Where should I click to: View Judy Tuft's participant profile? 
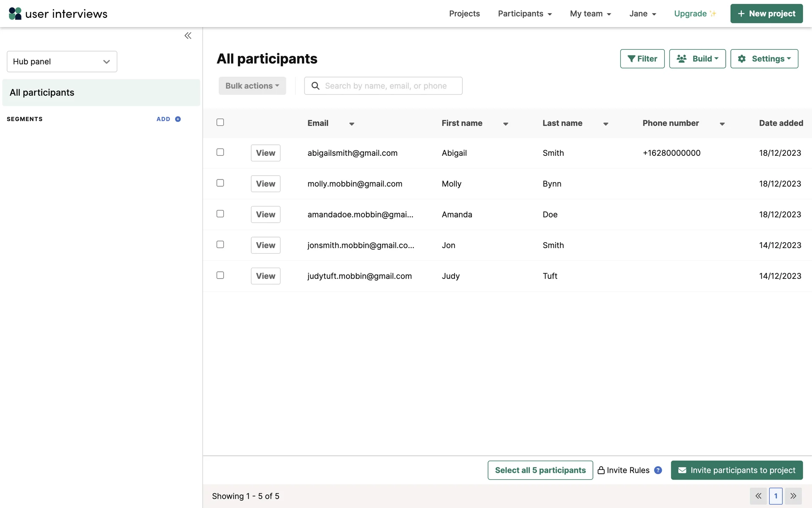pyautogui.click(x=265, y=276)
